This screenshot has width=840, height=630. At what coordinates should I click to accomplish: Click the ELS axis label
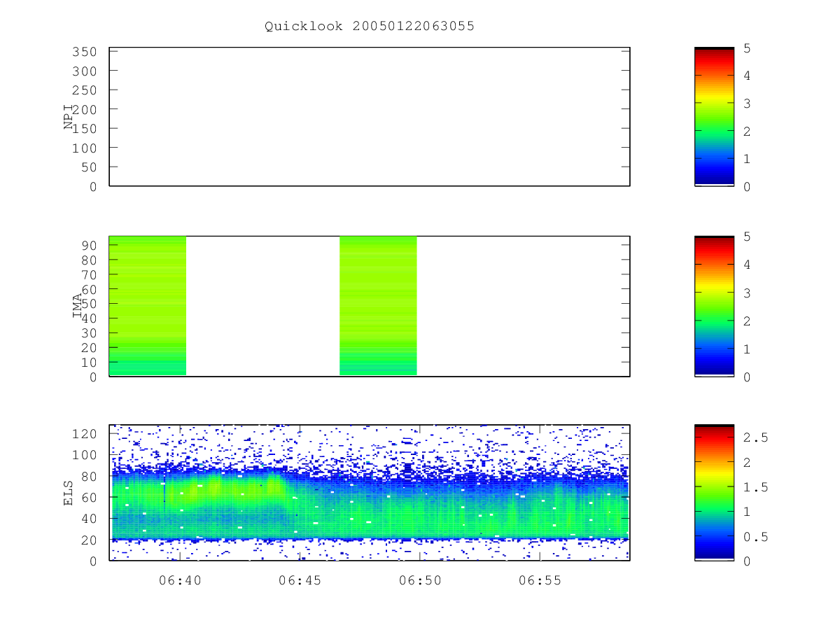[69, 493]
